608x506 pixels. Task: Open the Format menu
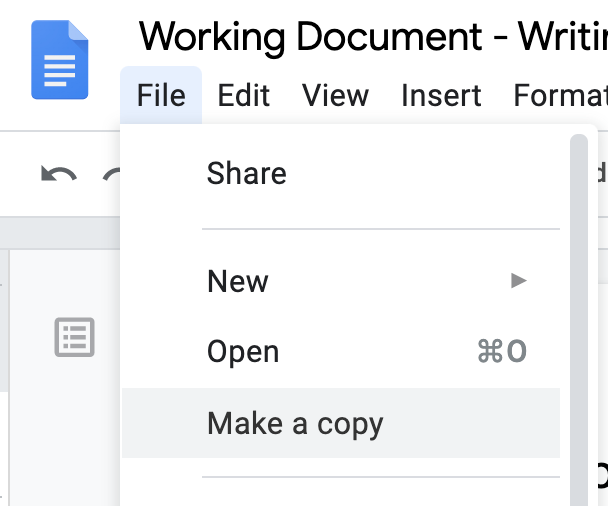560,96
